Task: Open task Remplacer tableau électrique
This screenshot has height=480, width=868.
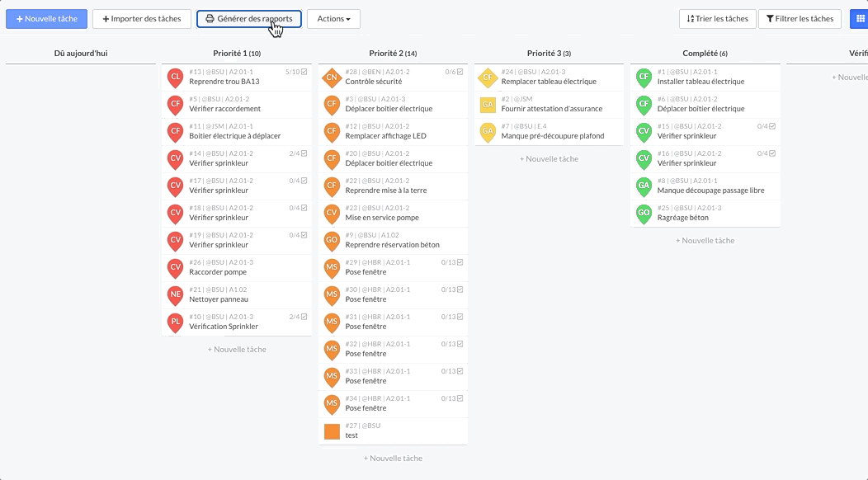Action: (x=550, y=78)
